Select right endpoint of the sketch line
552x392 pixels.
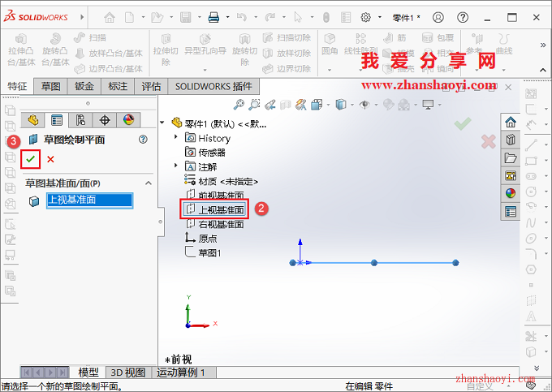click(x=455, y=262)
